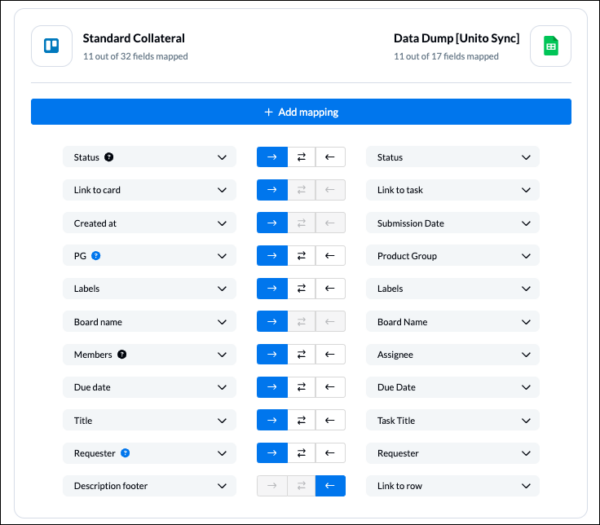Viewport: 600px width, 525px height.
Task: Open the right Status field dropdown
Action: [453, 157]
